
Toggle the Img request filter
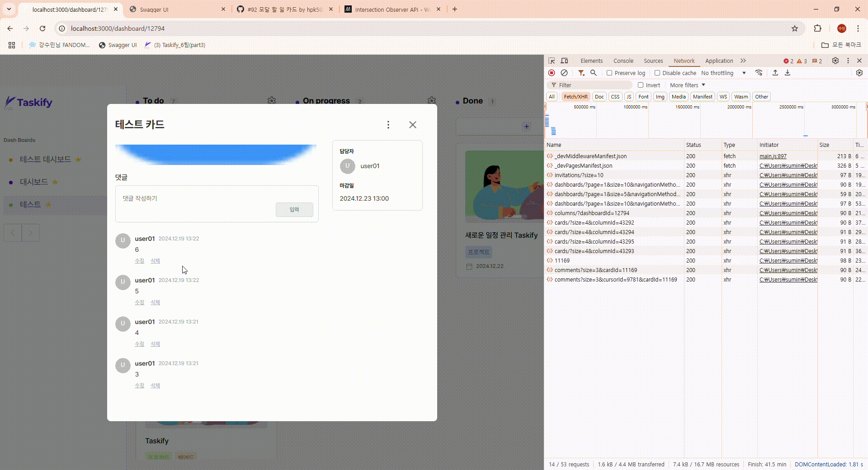point(660,97)
